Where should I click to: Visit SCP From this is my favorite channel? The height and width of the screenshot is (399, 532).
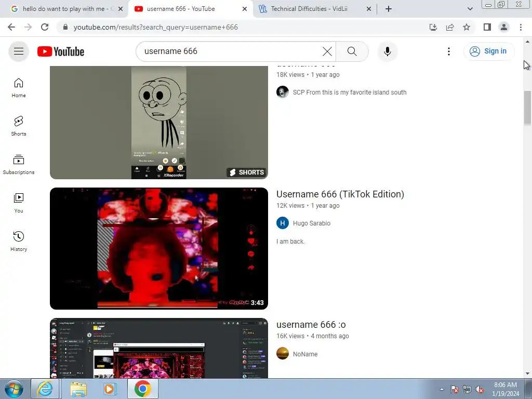pos(350,92)
